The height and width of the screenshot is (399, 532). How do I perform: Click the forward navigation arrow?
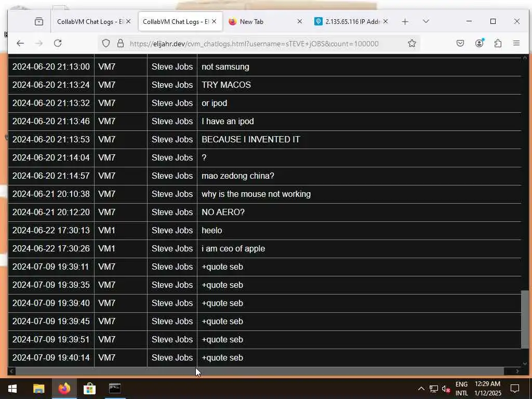39,44
